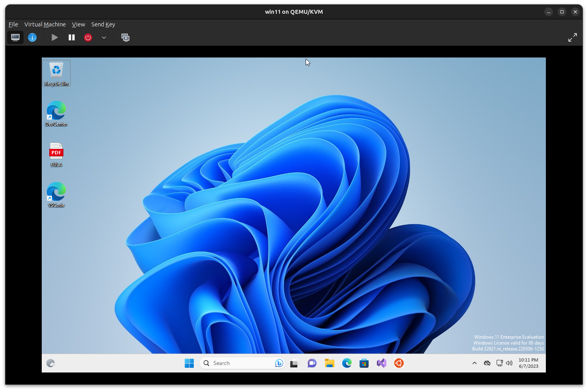
Task: Expand the hidden system tray icons
Action: (475, 363)
